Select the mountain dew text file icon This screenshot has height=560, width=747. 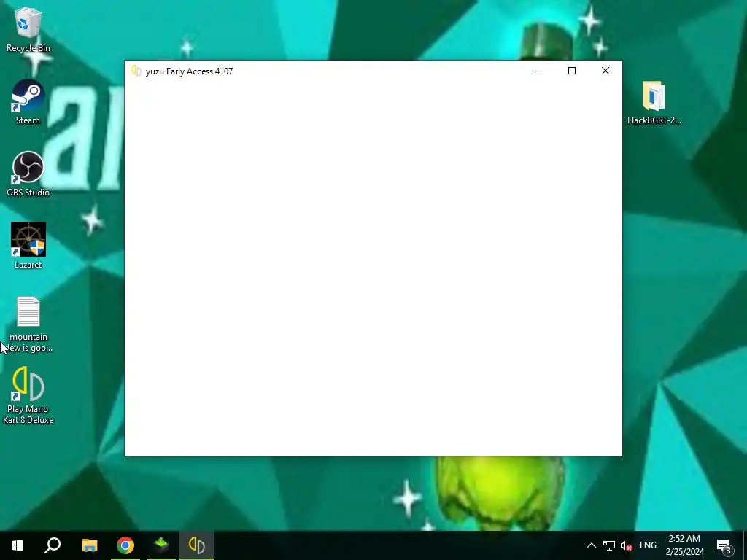(28, 324)
